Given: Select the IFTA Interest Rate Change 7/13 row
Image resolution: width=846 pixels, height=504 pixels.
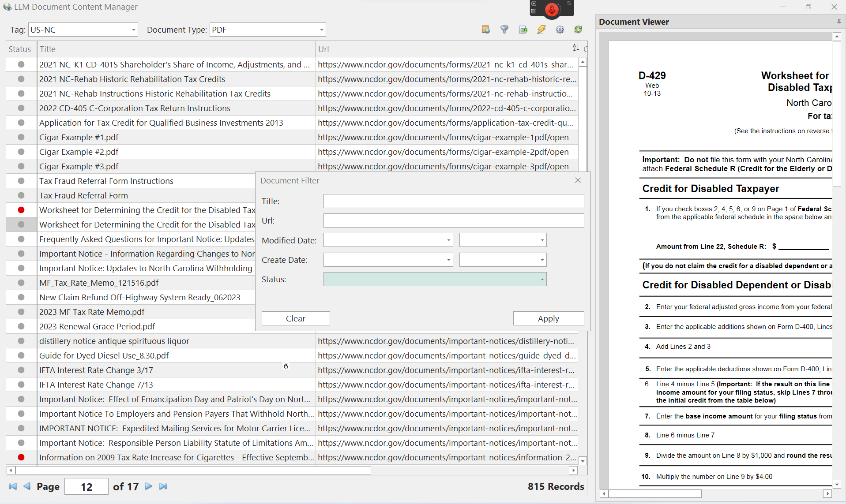Looking at the screenshot, I should click(292, 385).
